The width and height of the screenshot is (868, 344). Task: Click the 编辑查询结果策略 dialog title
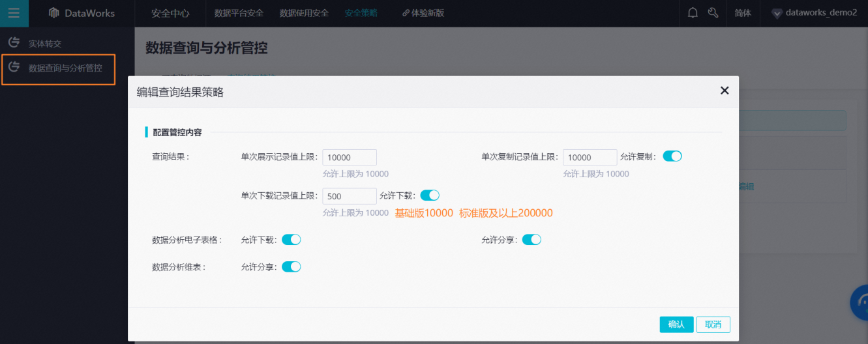[180, 92]
